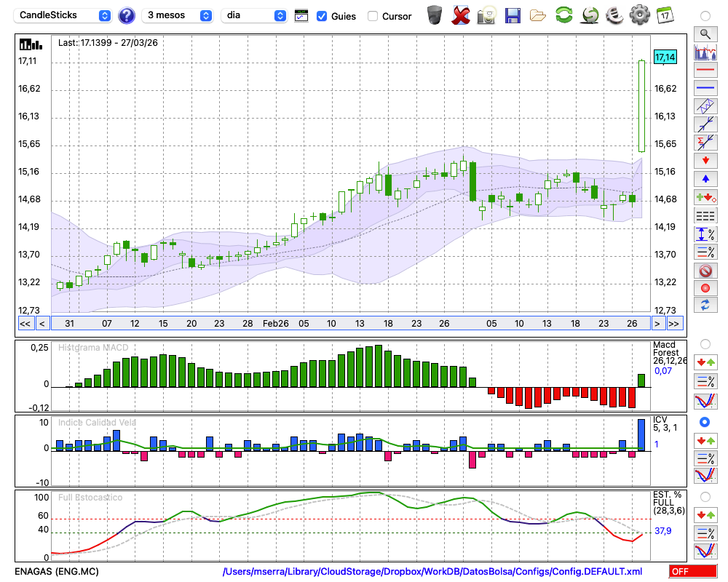The image size is (728, 582).
Task: Open the dia interval dropdown
Action: click(254, 15)
